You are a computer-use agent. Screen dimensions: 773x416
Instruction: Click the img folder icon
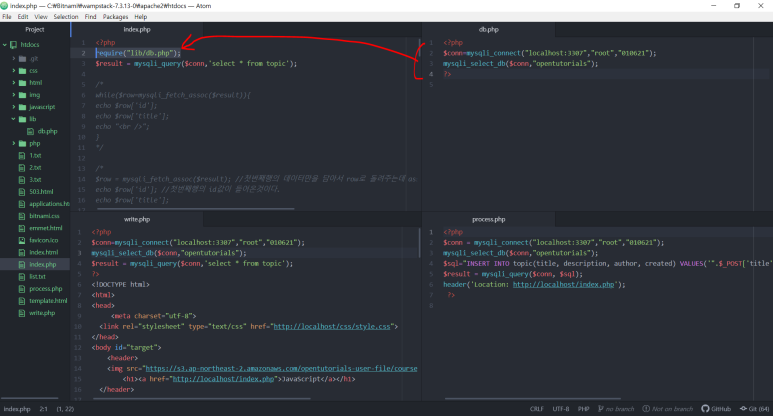[22, 95]
